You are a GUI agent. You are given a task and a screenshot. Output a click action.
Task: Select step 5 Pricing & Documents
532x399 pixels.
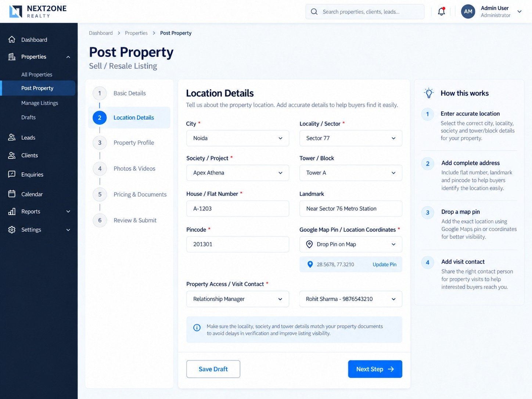tap(129, 194)
